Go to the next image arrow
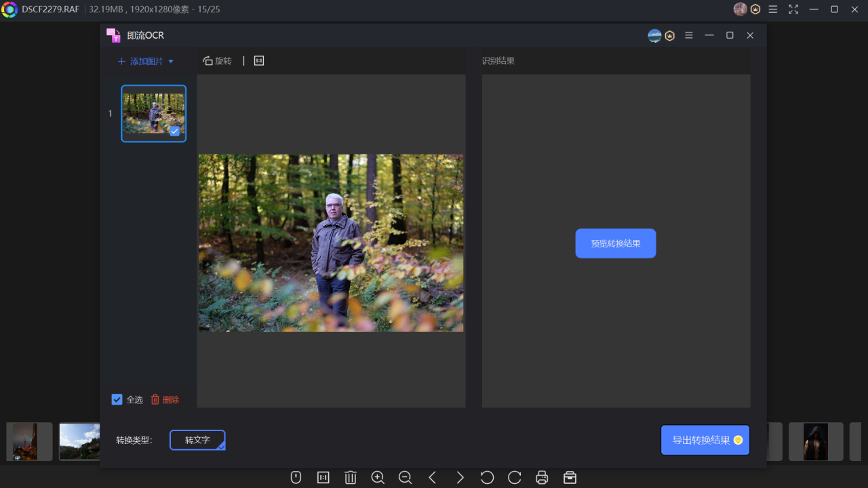Image resolution: width=868 pixels, height=488 pixels. click(460, 478)
